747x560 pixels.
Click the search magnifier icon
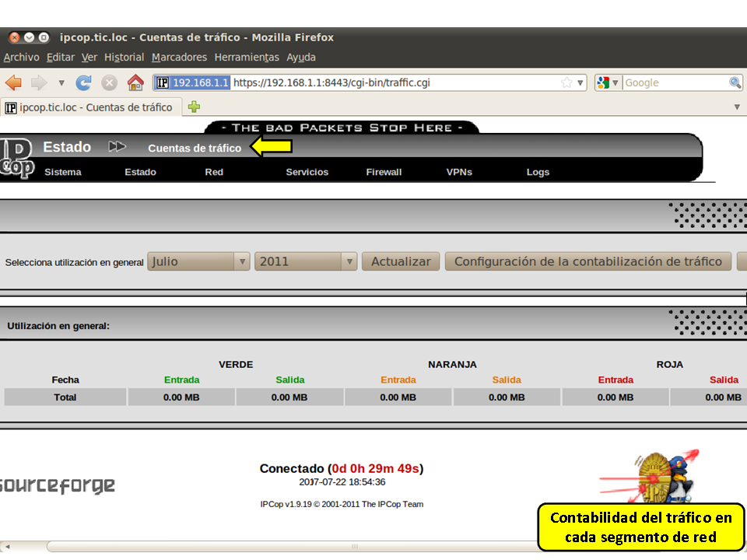coord(735,82)
